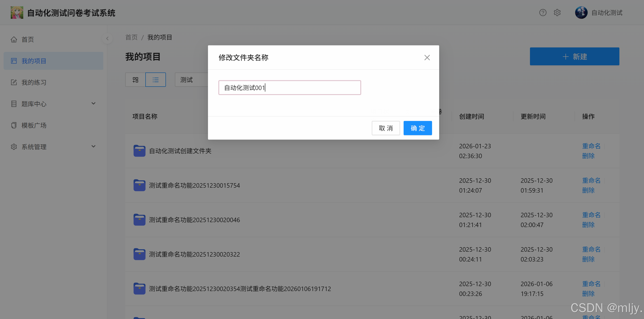Cancel rename with 取消 button

tap(386, 128)
